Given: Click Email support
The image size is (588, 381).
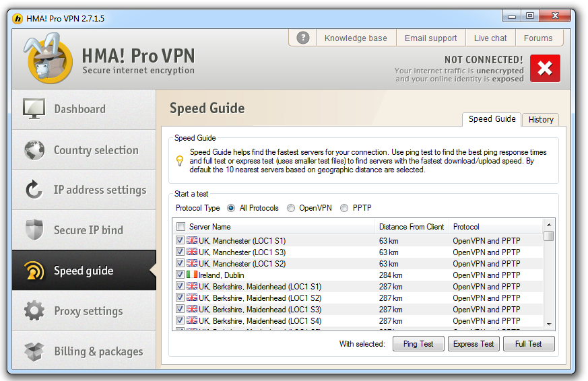Looking at the screenshot, I should (x=430, y=38).
